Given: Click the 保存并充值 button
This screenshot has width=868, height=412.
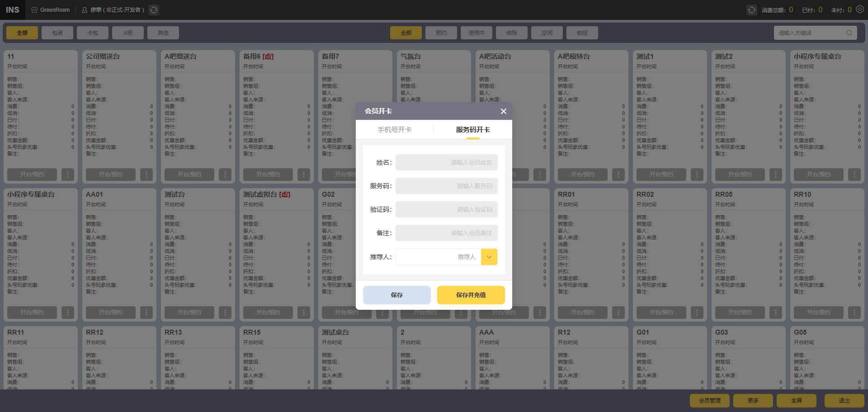Looking at the screenshot, I should (x=471, y=295).
